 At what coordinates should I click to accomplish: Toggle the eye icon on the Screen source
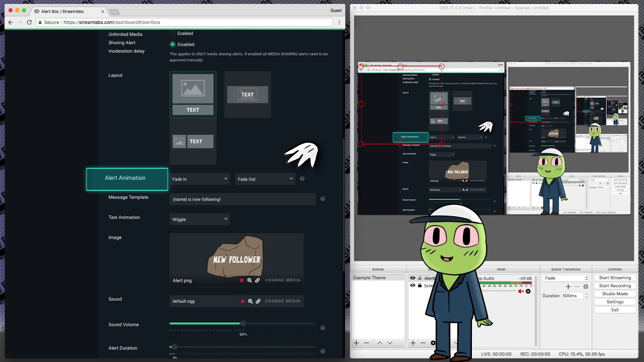click(x=413, y=285)
